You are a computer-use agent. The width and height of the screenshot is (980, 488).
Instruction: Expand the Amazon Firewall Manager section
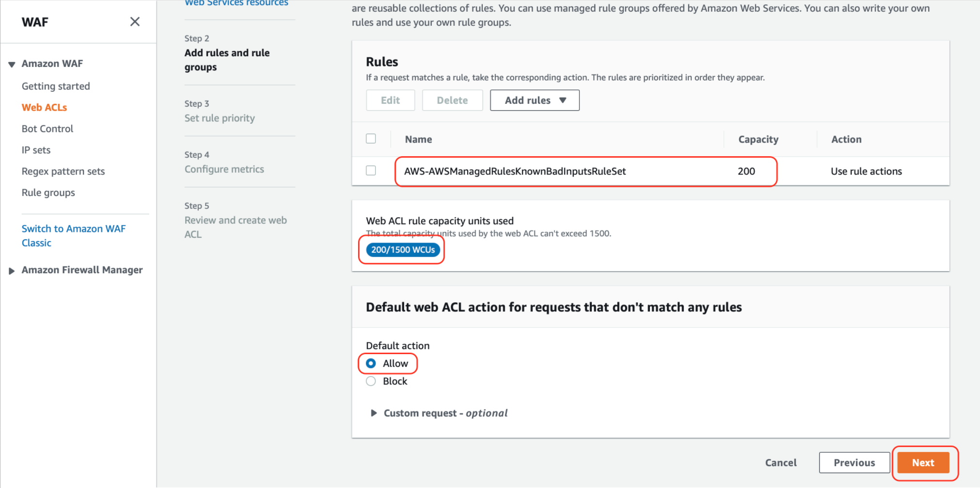[12, 271]
